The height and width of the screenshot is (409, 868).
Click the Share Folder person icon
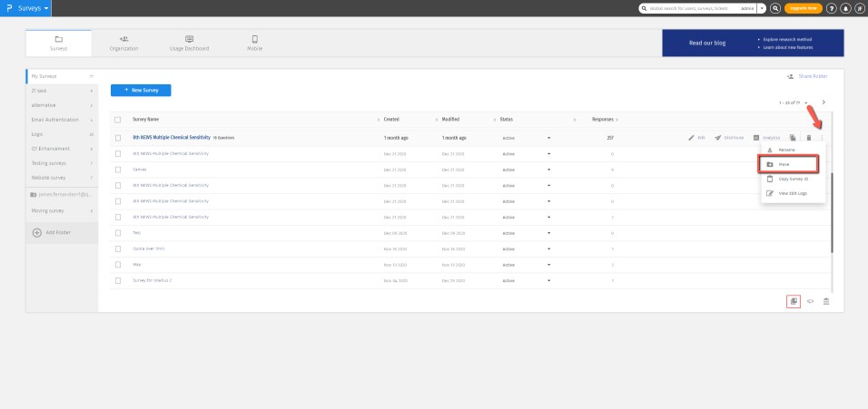click(x=791, y=76)
